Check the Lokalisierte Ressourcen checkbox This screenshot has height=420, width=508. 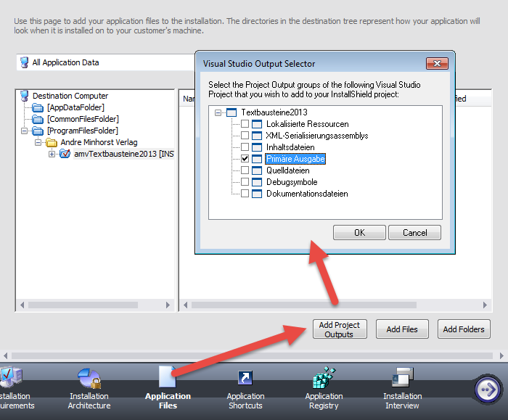click(245, 124)
